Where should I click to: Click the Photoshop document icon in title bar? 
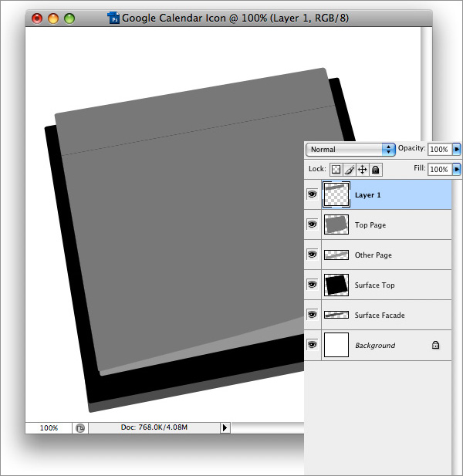[x=113, y=18]
